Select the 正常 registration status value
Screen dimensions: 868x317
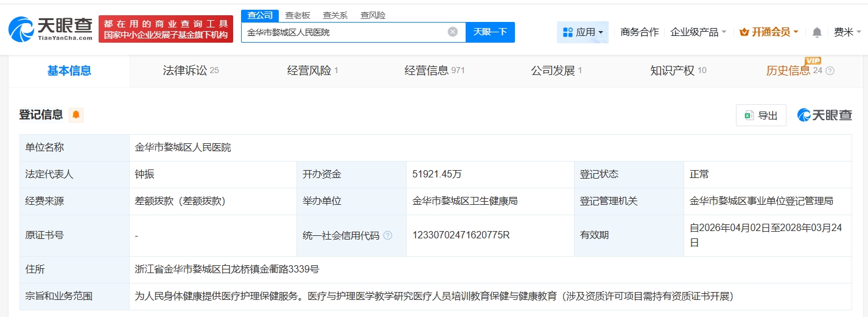pyautogui.click(x=699, y=174)
